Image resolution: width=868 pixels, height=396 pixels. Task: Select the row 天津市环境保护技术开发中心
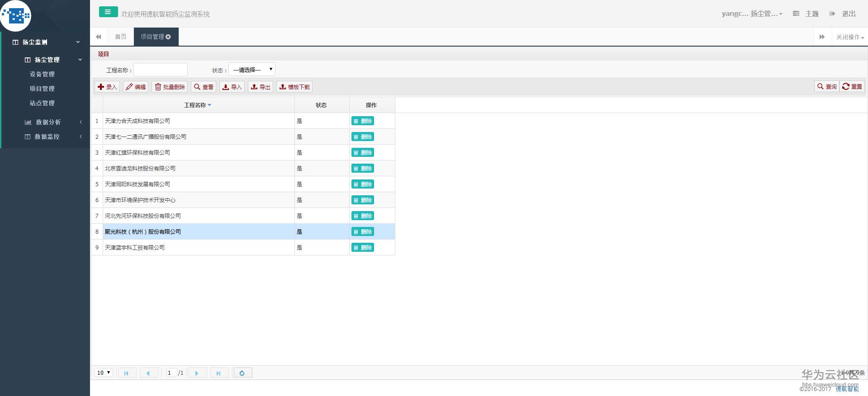243,200
